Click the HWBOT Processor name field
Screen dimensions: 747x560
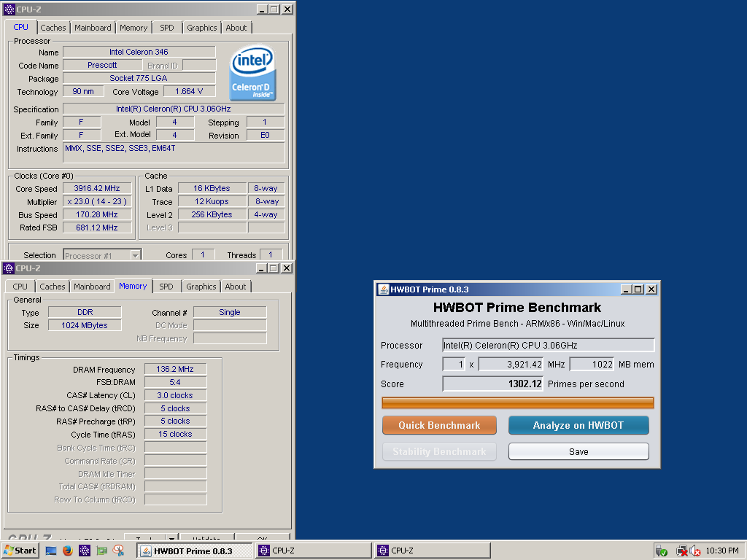point(549,345)
